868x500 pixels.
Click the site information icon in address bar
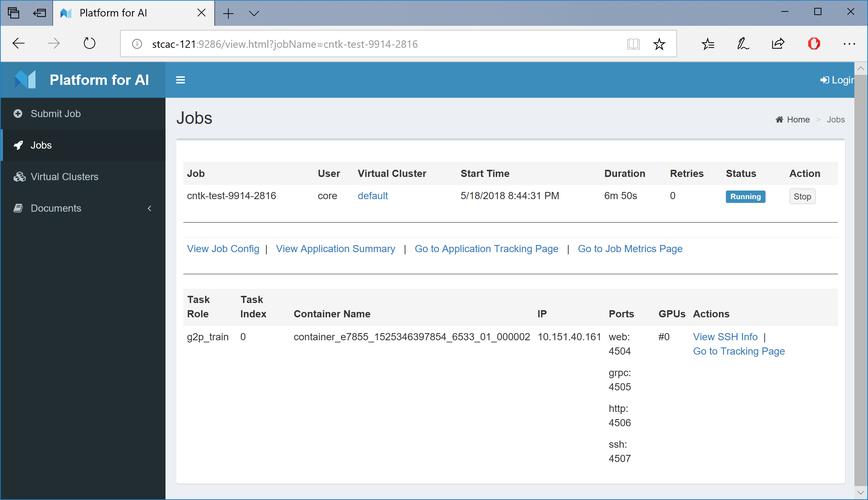tap(137, 44)
